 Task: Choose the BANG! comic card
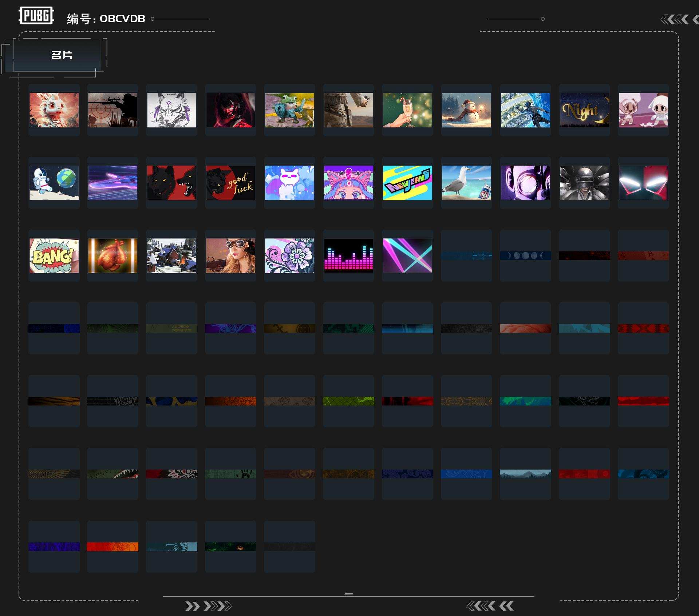click(54, 255)
